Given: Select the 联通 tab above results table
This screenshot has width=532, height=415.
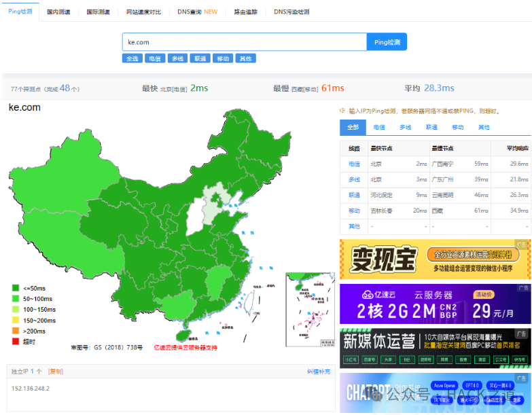Looking at the screenshot, I should (431, 128).
